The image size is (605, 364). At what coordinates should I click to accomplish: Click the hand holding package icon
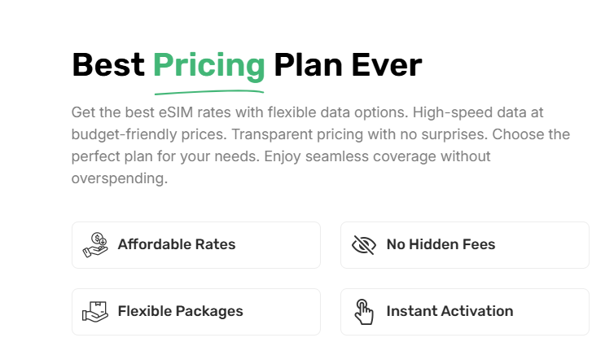pyautogui.click(x=95, y=312)
